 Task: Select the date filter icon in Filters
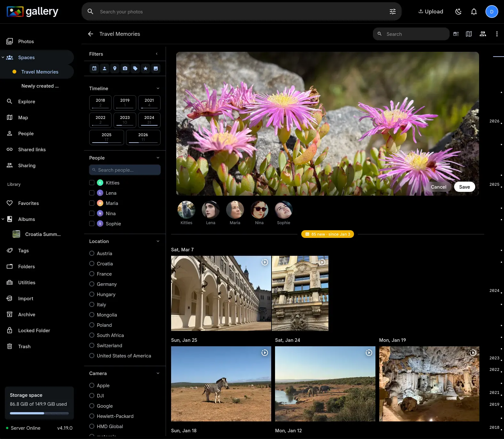[94, 68]
